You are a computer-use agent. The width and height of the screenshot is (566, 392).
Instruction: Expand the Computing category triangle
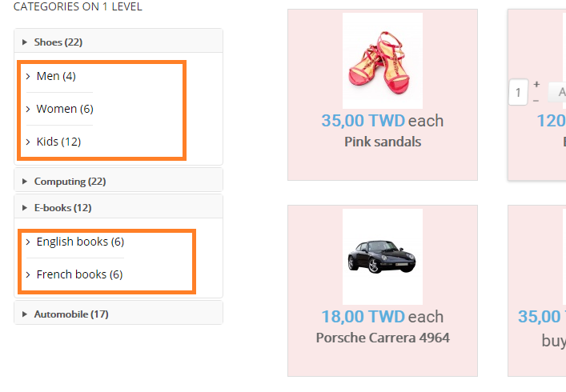[x=25, y=182]
